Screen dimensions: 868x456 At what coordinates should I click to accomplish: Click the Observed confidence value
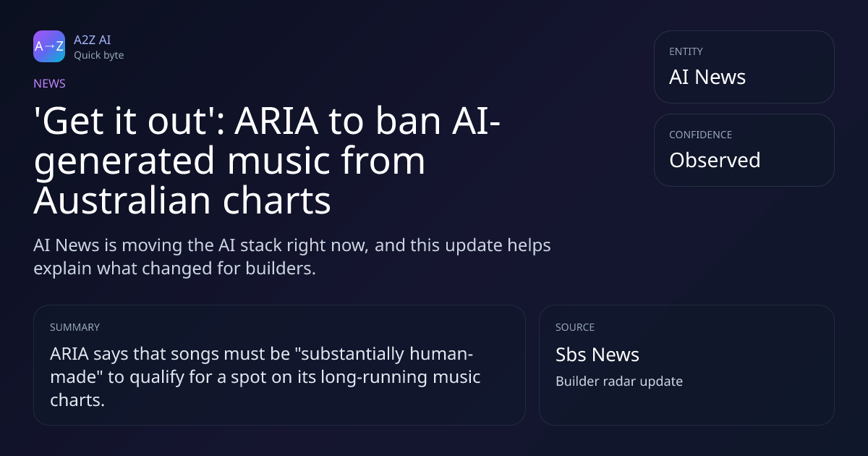coord(715,160)
